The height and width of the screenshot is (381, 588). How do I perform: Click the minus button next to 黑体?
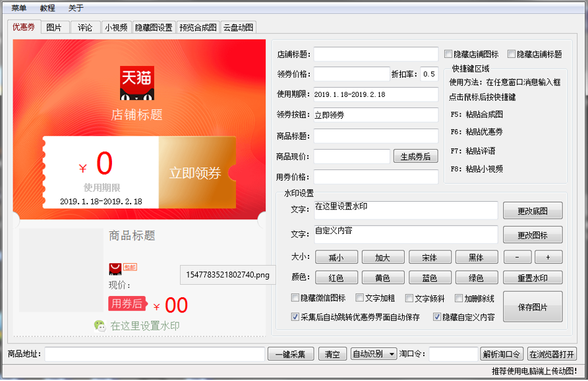(517, 257)
